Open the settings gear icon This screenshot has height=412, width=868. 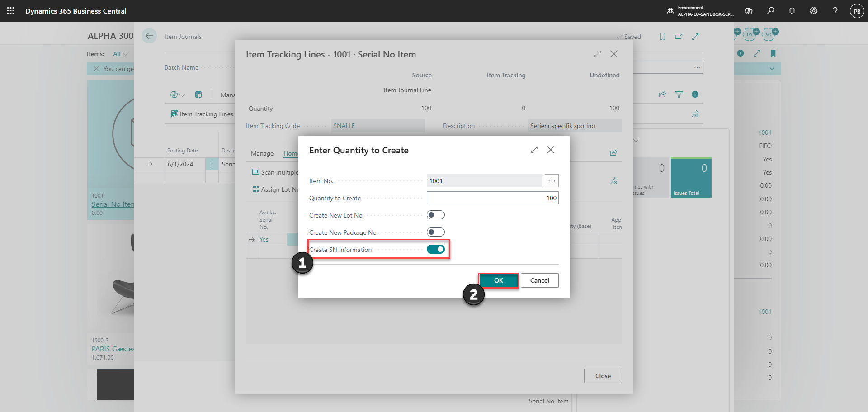click(814, 11)
